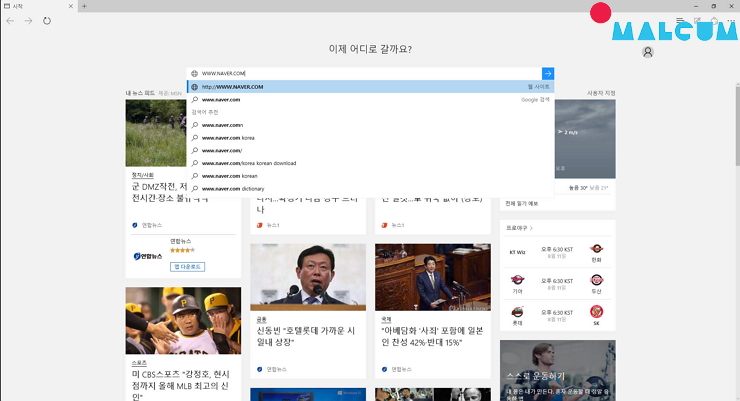Screen dimensions: 740x401
Task: Choose the 'www.naver.com/' suggestion
Action: (x=370, y=150)
